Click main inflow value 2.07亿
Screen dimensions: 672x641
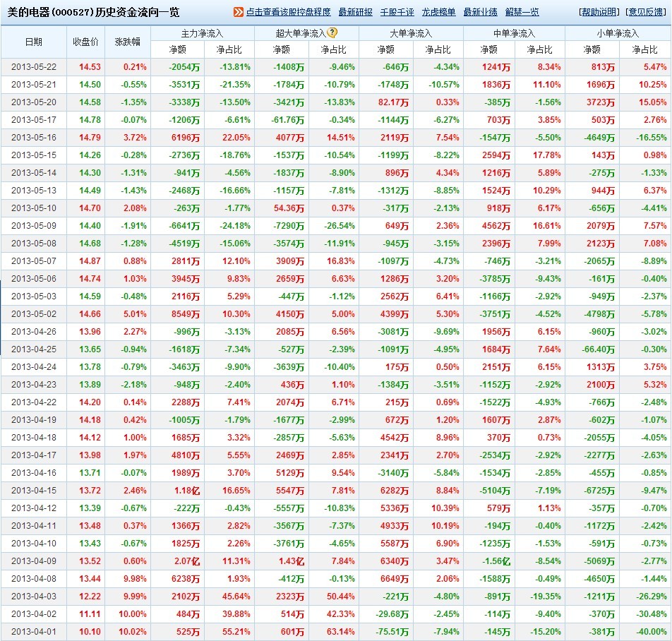tap(187, 561)
